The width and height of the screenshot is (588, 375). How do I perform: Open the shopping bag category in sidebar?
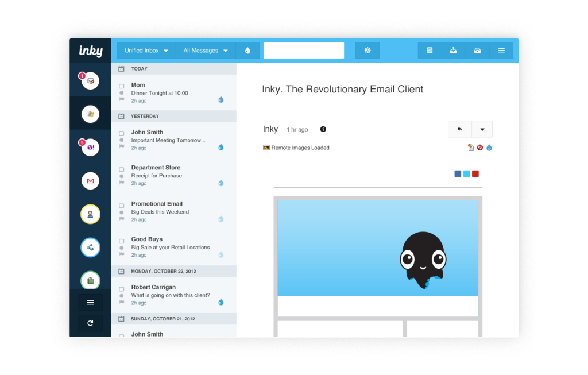(x=90, y=281)
